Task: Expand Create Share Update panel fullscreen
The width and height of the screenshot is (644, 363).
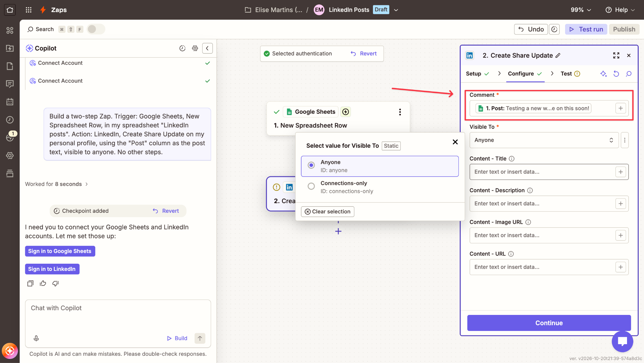Action: pos(616,55)
